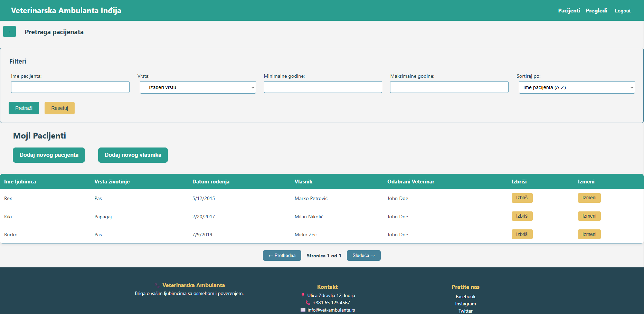
Task: Go to Sledeća page
Action: 363,256
